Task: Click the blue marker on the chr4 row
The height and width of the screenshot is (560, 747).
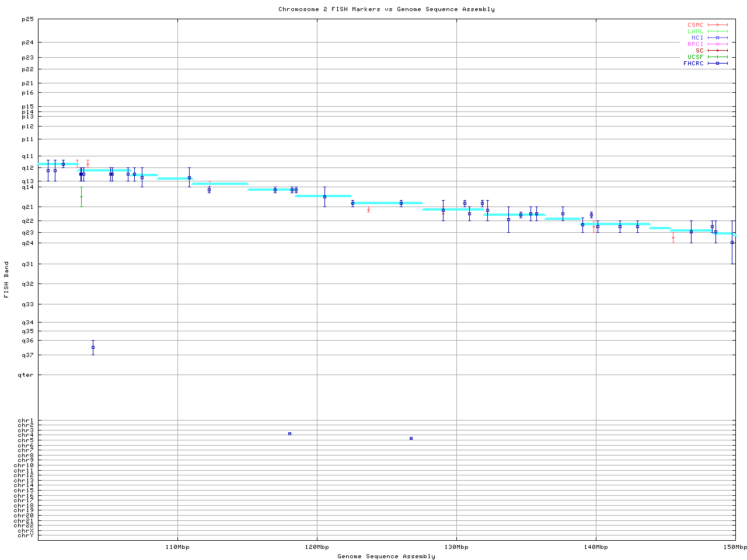Action: [289, 433]
